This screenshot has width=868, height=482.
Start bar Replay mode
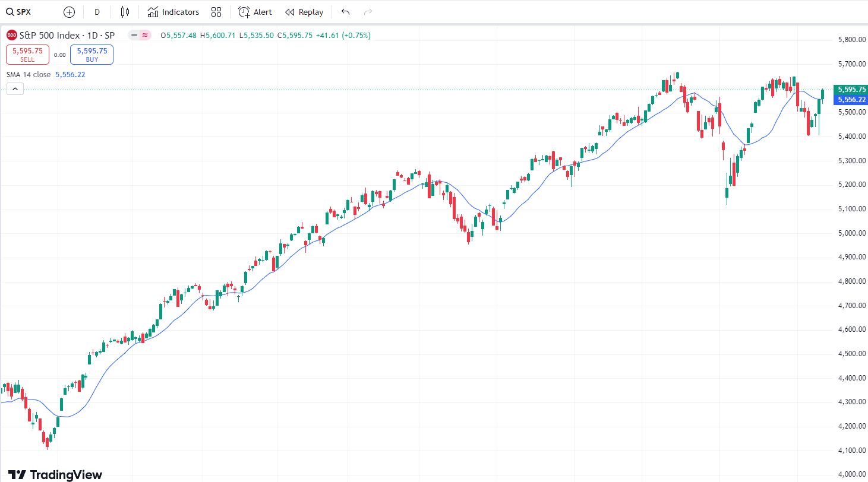304,12
